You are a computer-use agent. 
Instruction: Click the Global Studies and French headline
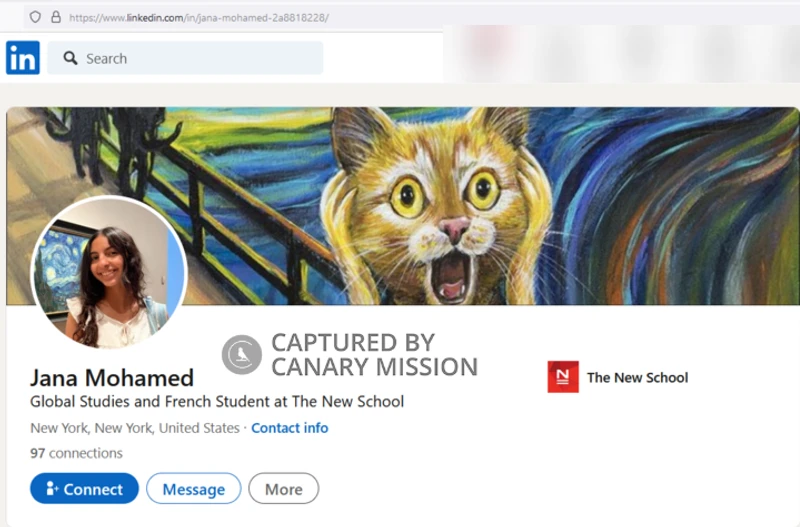point(217,401)
